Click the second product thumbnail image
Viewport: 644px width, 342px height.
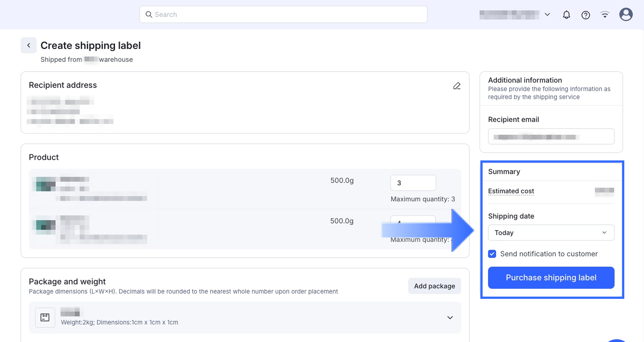click(45, 225)
